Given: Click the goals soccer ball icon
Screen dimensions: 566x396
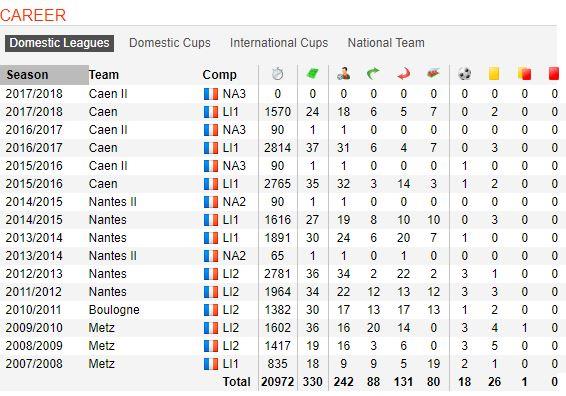Looking at the screenshot, I should (465, 74).
